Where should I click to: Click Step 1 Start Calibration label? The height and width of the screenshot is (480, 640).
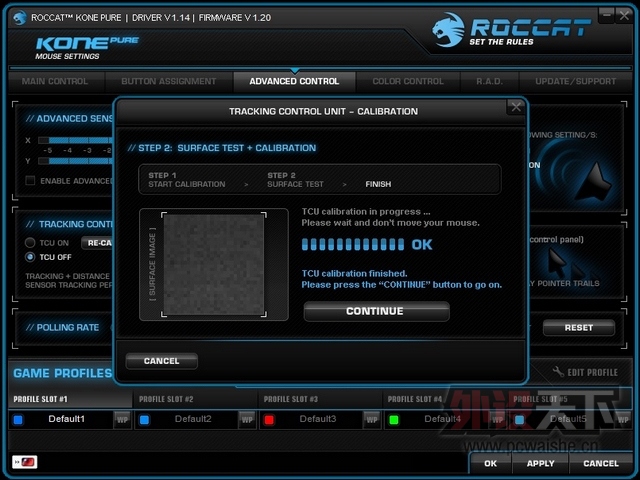[187, 180]
